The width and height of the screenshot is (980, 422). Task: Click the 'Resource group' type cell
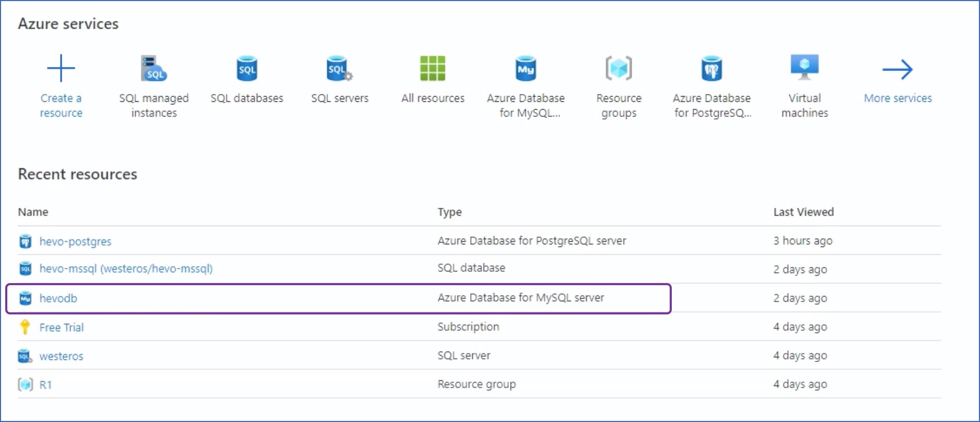[x=476, y=384]
